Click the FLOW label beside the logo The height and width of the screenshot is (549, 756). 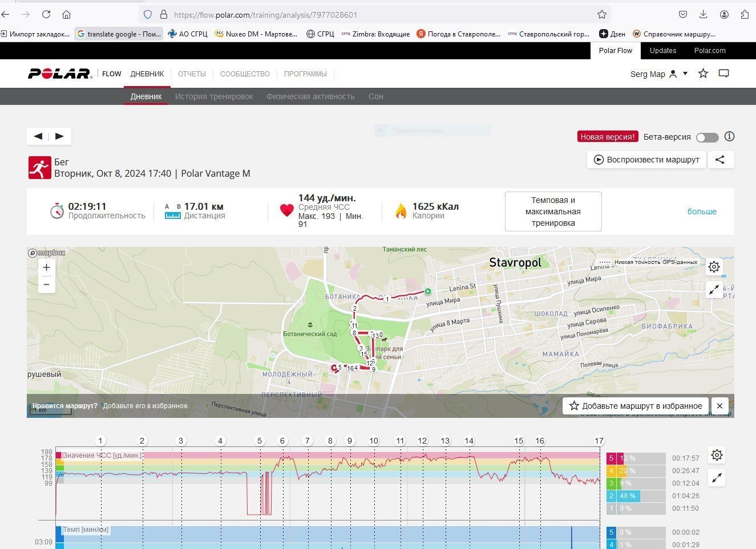point(112,74)
